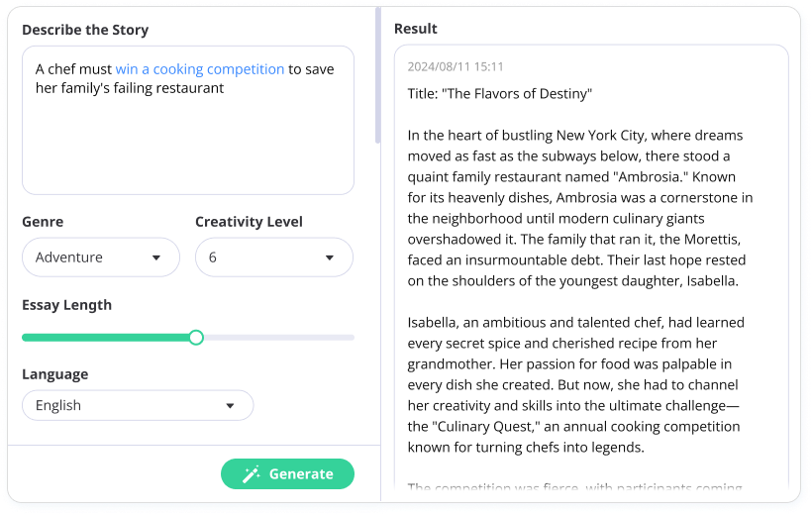Open the Genre dropdown showing Adventure

coord(100,257)
